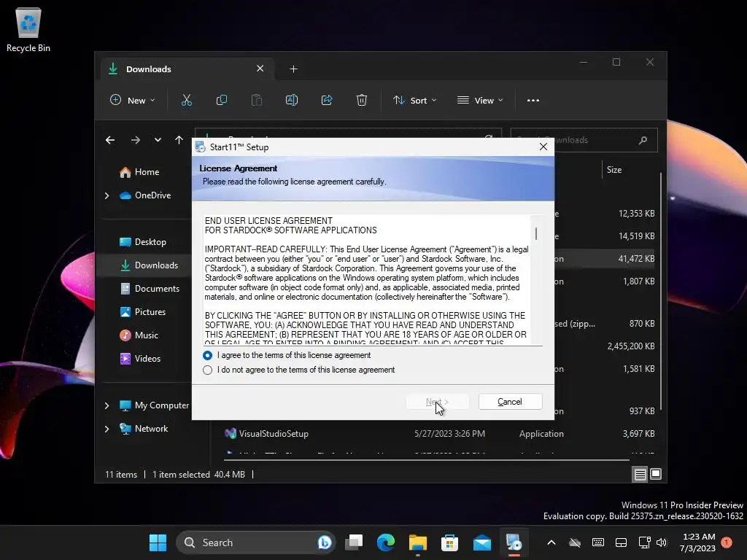This screenshot has height=560, width=747.
Task: Open Task View on taskbar
Action: [354, 542]
